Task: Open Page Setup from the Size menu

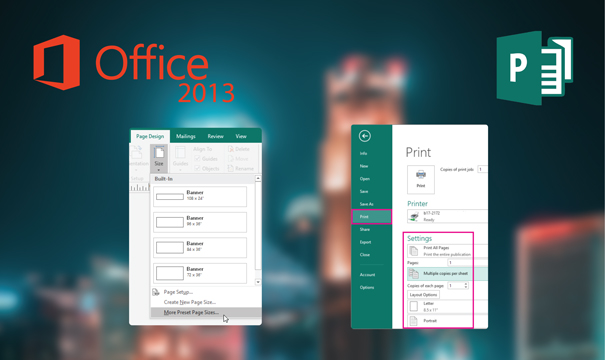Action: [x=178, y=292]
